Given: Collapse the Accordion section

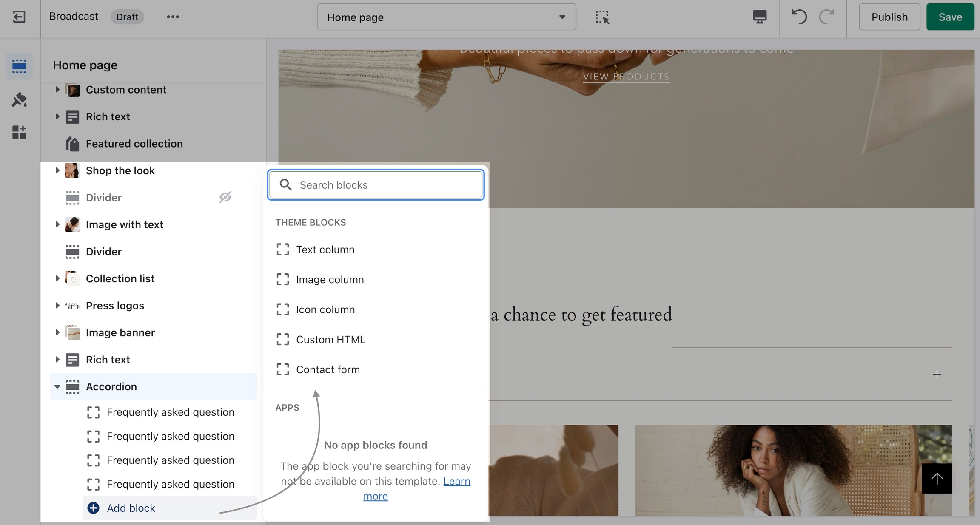Looking at the screenshot, I should (x=57, y=386).
